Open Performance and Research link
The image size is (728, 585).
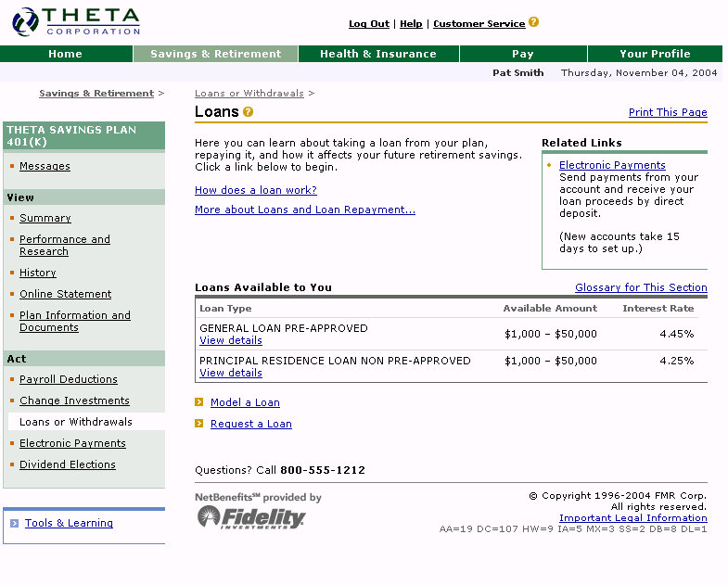pyautogui.click(x=65, y=245)
